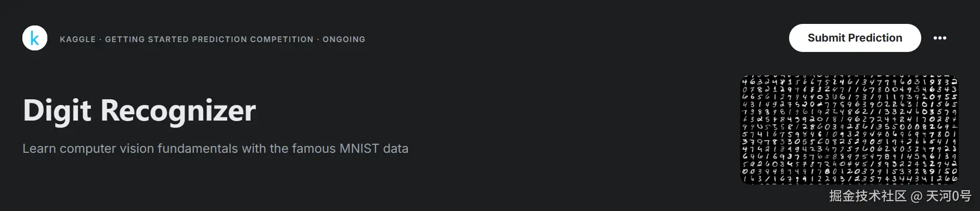Click the word 'Prediction' on the submit button

click(876, 38)
